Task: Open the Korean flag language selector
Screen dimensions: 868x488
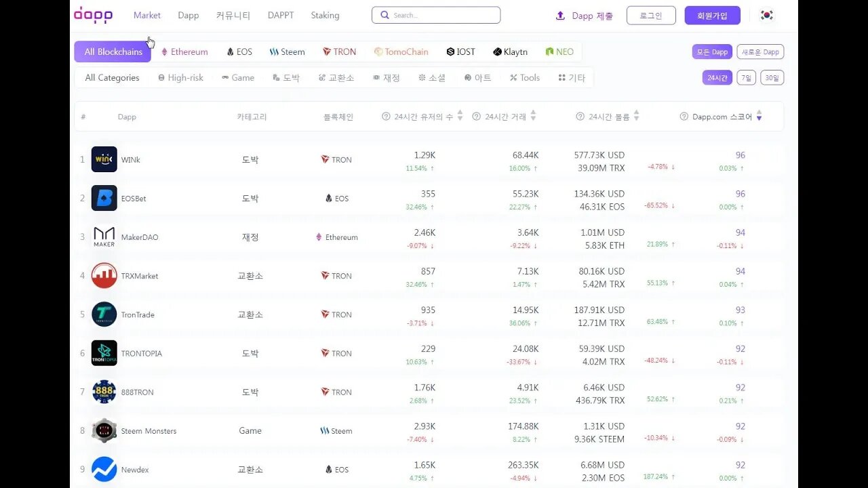Action: point(767,15)
